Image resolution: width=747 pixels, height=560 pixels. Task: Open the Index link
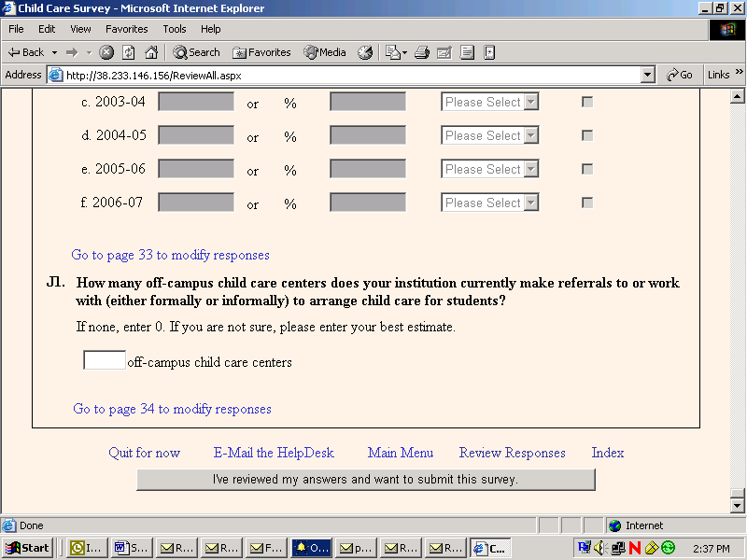608,453
